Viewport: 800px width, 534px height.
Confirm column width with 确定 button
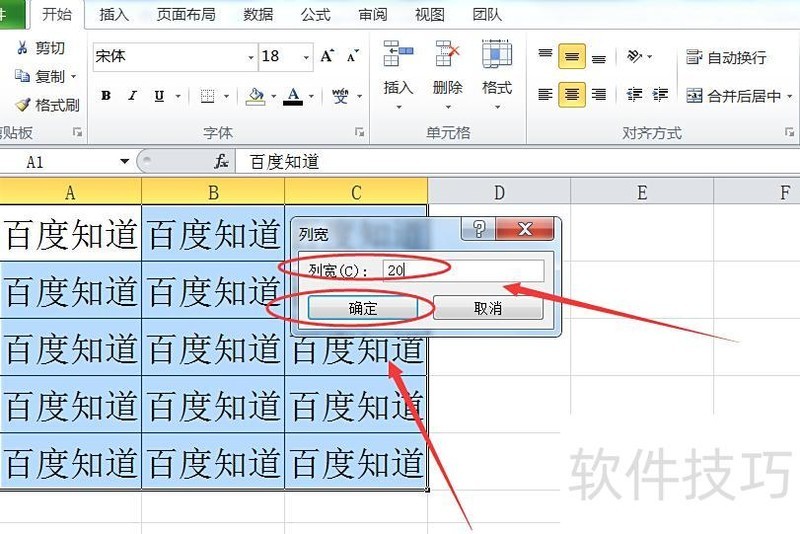(x=363, y=308)
